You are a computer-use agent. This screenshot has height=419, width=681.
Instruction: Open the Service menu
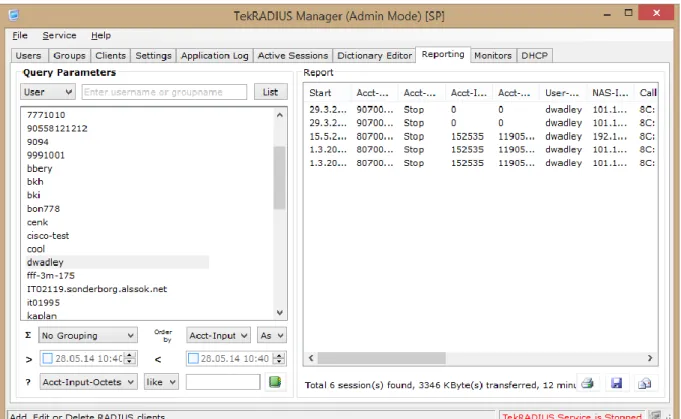pos(59,35)
